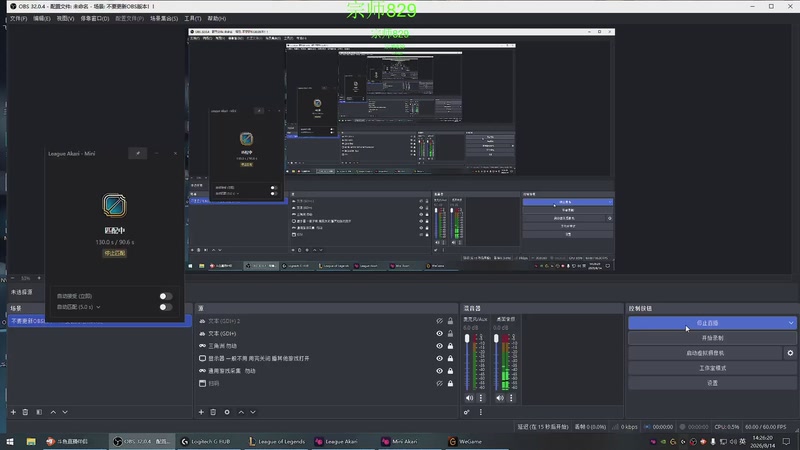The width and height of the screenshot is (800, 450).
Task: Pin the League Akari Mini window
Action: [138, 153]
